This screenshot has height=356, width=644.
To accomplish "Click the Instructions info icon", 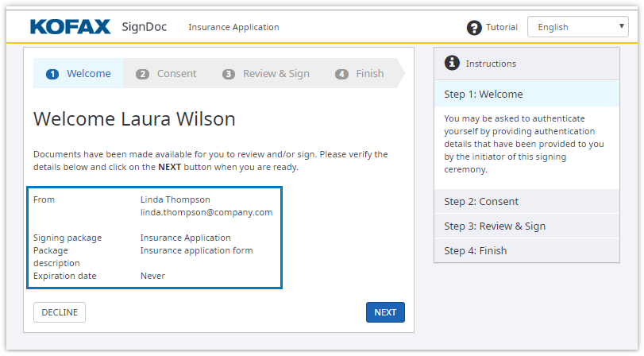I will tap(452, 63).
